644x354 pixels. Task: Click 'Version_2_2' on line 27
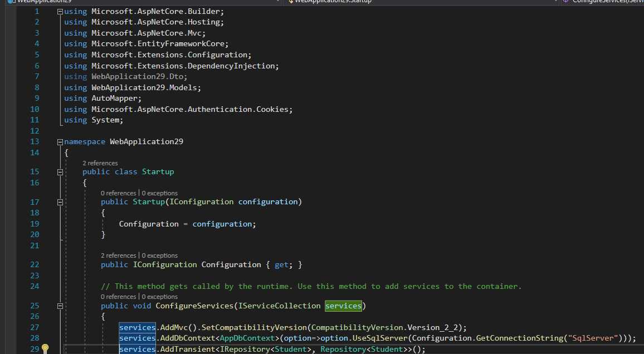[x=432, y=327]
